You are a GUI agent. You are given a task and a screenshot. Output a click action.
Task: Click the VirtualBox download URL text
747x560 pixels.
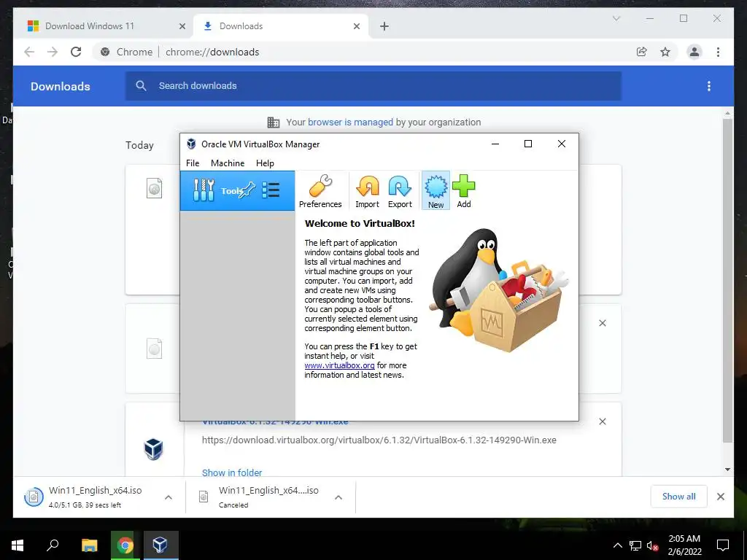(379, 440)
